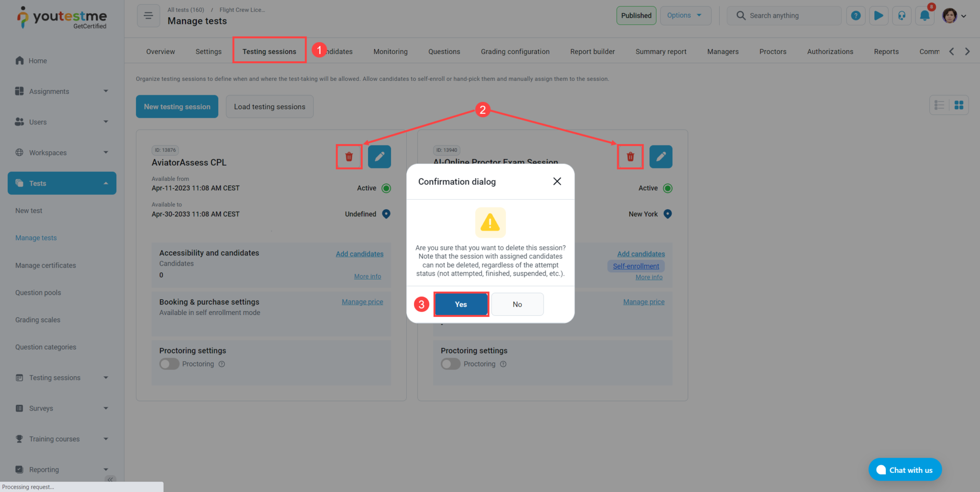Screen dimensions: 980x492
Task: Open Manage tests in sidebar
Action: pyautogui.click(x=36, y=238)
